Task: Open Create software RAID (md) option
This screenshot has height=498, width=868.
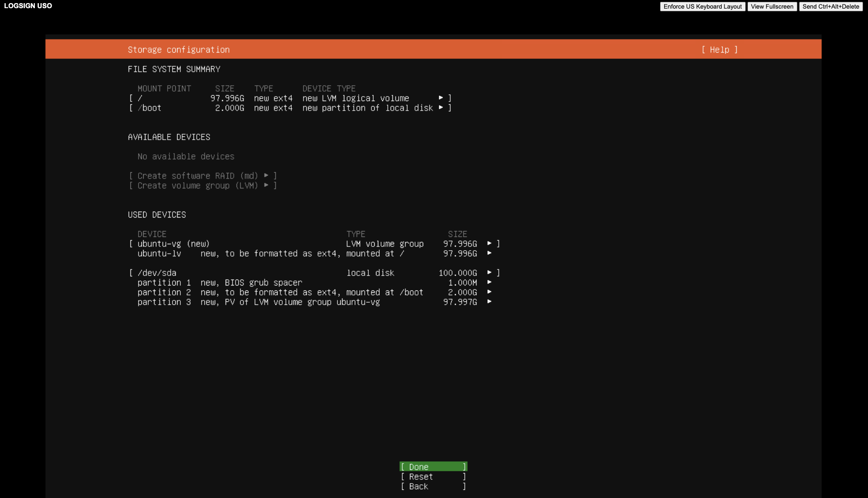Action: (x=203, y=176)
